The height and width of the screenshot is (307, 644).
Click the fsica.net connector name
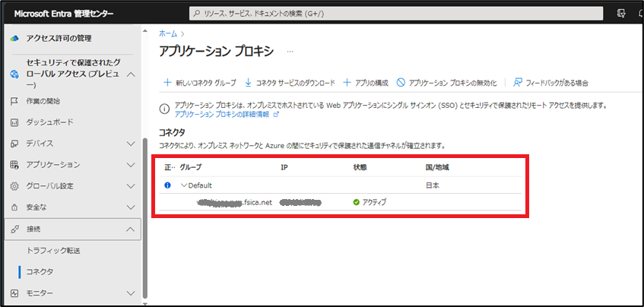click(x=234, y=202)
